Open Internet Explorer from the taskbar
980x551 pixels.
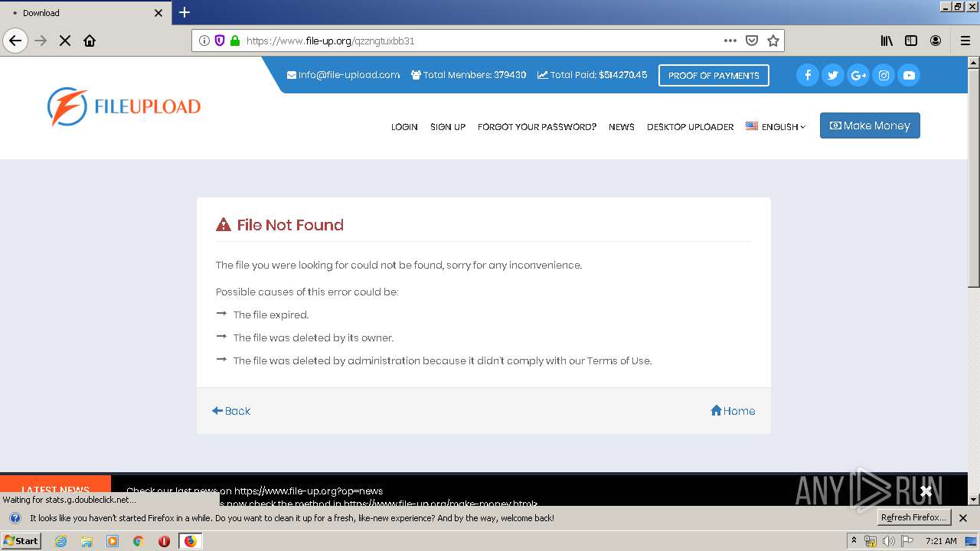coord(60,541)
